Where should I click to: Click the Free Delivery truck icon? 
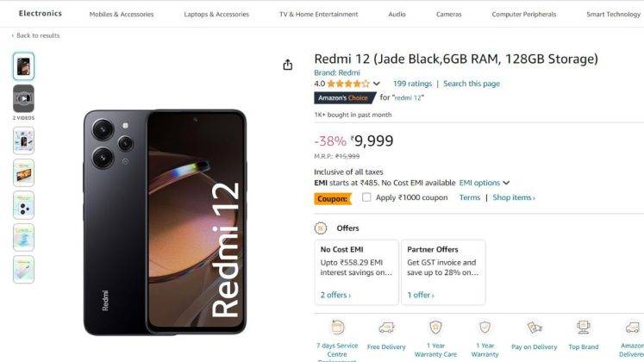tap(386, 328)
